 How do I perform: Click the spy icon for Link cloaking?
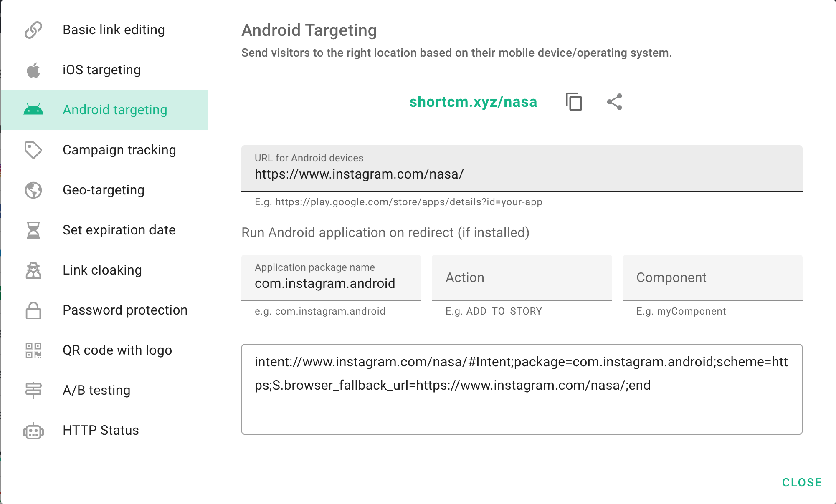[x=33, y=270]
